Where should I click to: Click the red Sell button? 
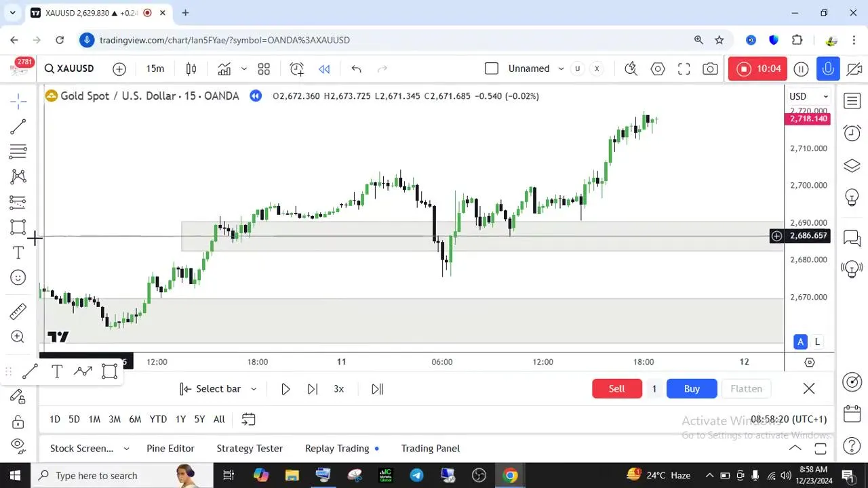617,388
